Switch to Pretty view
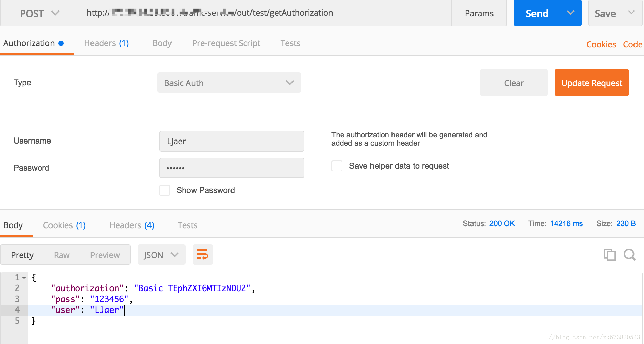Image resolution: width=644 pixels, height=344 pixels. tap(22, 255)
